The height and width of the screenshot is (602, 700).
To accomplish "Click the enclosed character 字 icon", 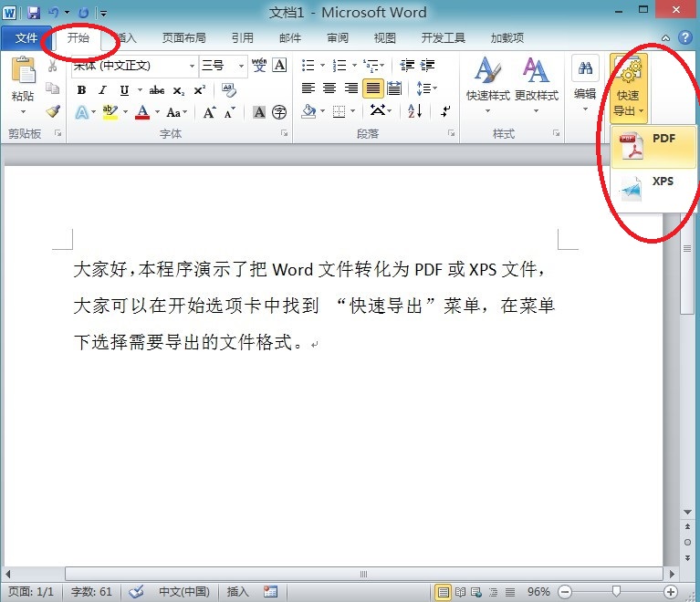I will coord(279,112).
